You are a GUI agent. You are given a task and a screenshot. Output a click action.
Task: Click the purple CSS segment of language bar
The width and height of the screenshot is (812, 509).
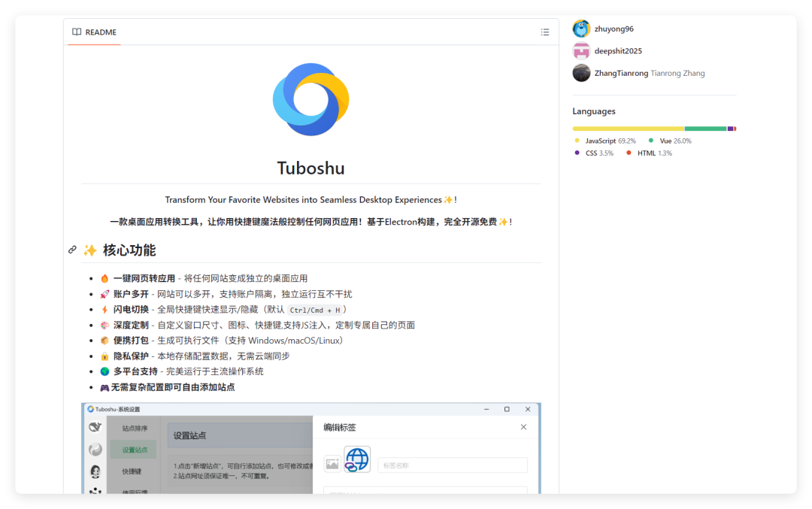click(x=731, y=129)
